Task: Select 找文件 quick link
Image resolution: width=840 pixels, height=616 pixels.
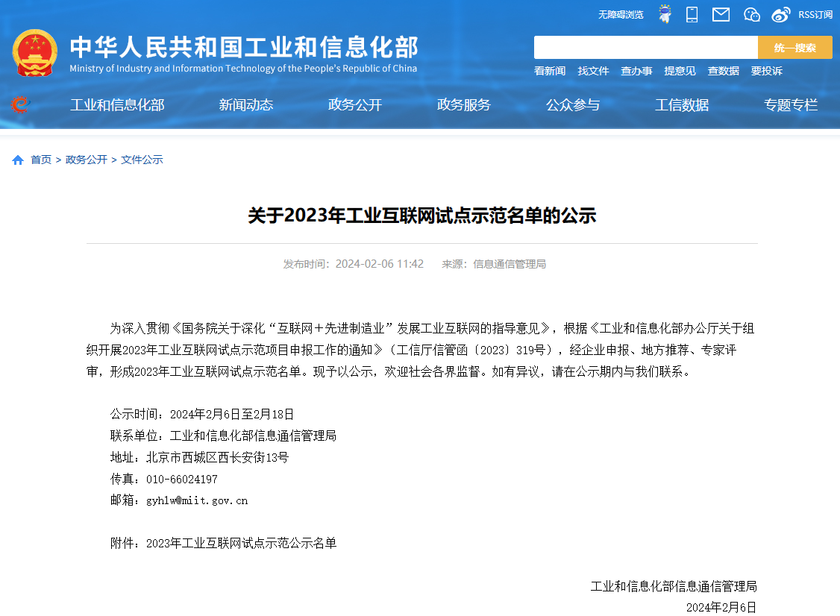Action: [593, 71]
